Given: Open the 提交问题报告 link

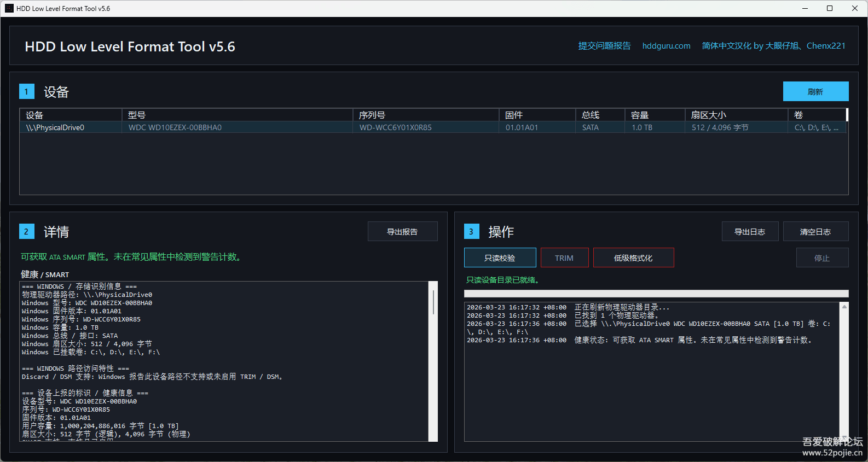Looking at the screenshot, I should point(604,46).
